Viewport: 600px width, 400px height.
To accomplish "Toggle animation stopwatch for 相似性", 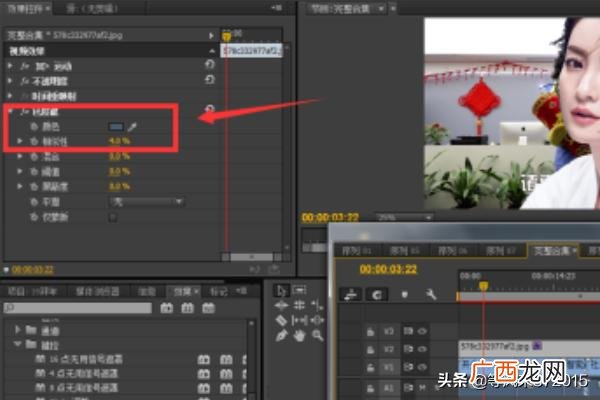I will click(x=34, y=142).
